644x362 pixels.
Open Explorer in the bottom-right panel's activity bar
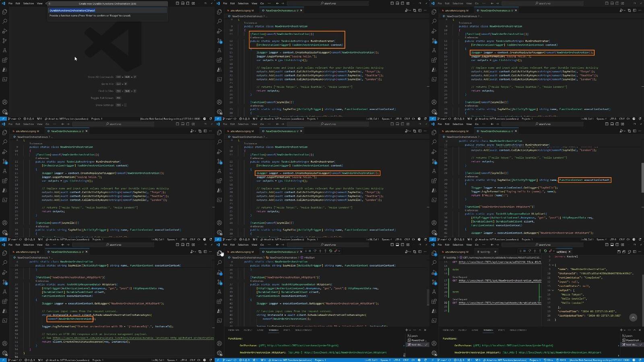coord(434,253)
